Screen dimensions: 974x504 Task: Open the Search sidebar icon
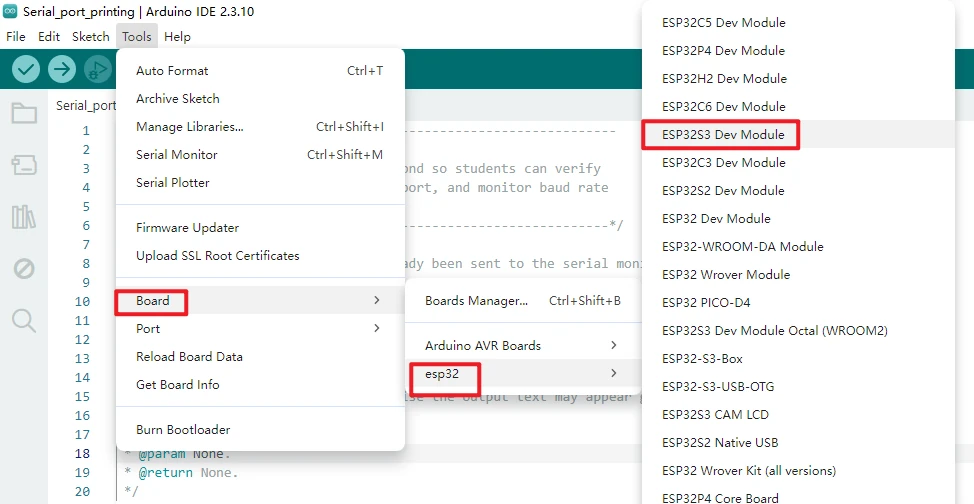coord(24,321)
